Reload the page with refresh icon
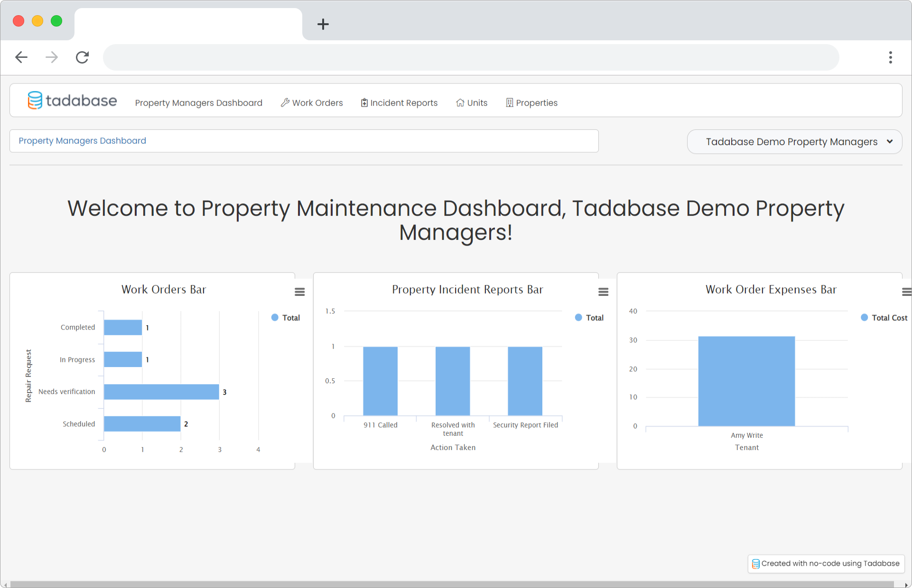912x588 pixels. (x=82, y=57)
